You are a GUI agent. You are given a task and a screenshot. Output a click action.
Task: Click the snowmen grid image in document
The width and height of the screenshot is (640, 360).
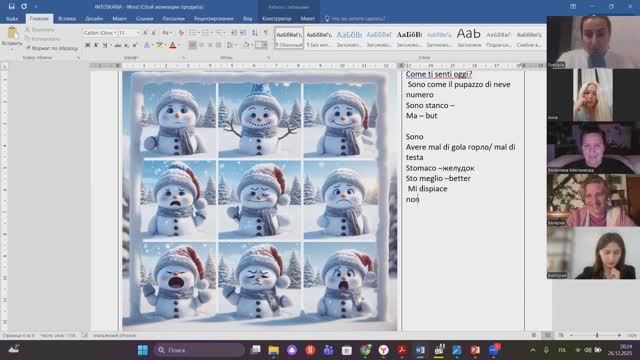coord(259,200)
